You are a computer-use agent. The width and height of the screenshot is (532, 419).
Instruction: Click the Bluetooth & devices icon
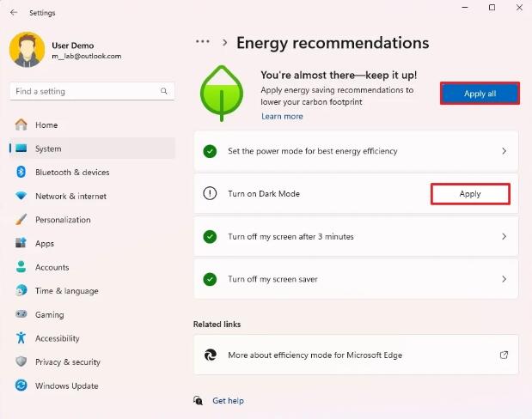(x=21, y=173)
